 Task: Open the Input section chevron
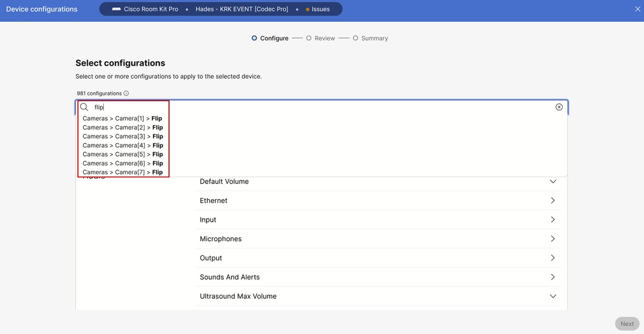(553, 219)
